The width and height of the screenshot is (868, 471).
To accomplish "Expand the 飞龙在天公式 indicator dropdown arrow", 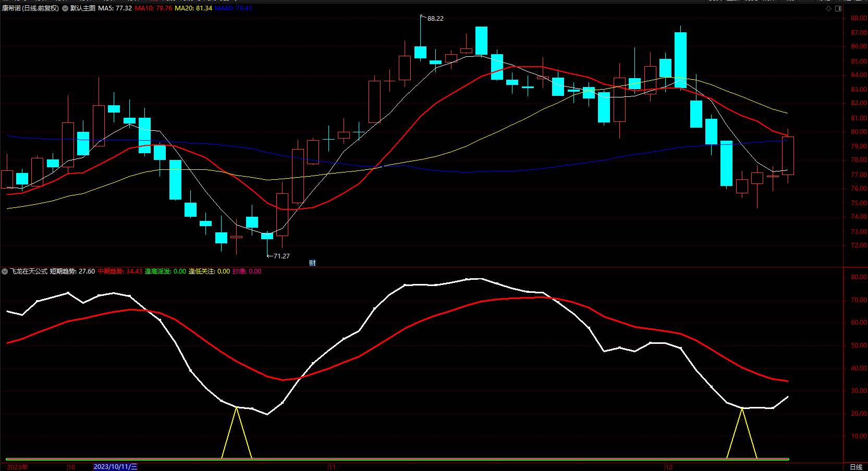I will [x=5, y=271].
